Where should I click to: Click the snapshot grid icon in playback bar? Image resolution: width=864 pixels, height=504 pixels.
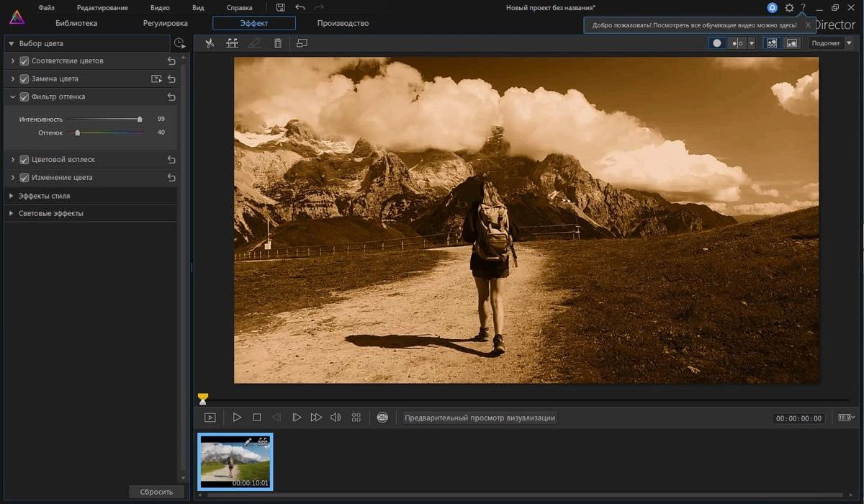(356, 418)
